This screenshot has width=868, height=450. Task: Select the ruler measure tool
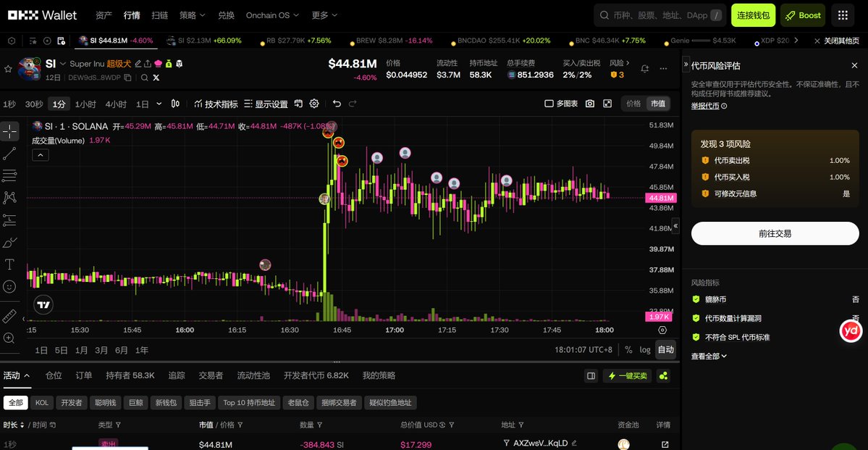(9, 317)
